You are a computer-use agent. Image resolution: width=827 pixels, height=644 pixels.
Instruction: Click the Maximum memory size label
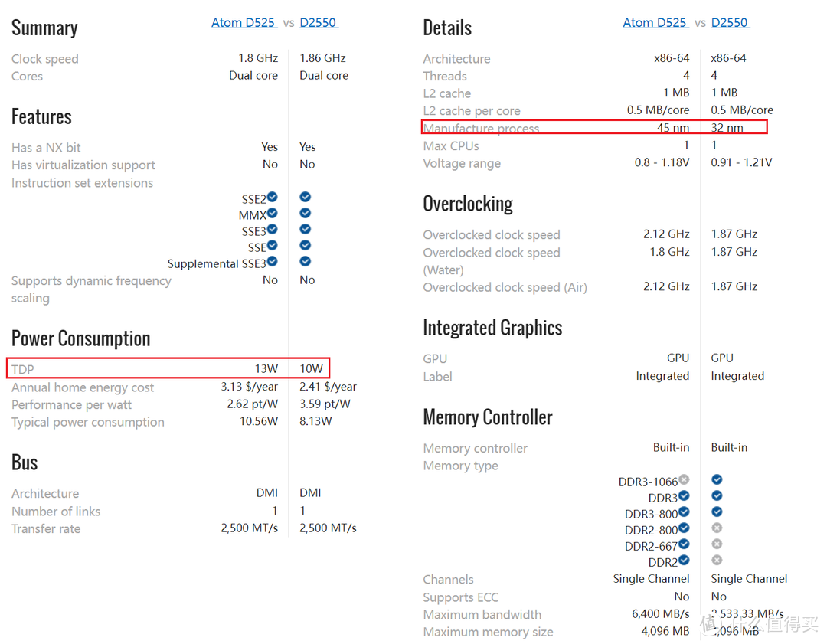(x=489, y=633)
